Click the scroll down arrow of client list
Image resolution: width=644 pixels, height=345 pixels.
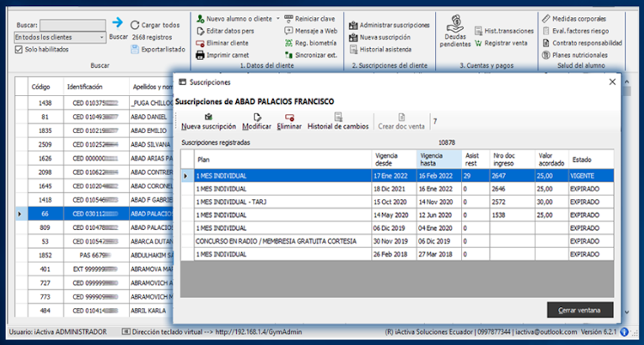pyautogui.click(x=626, y=312)
